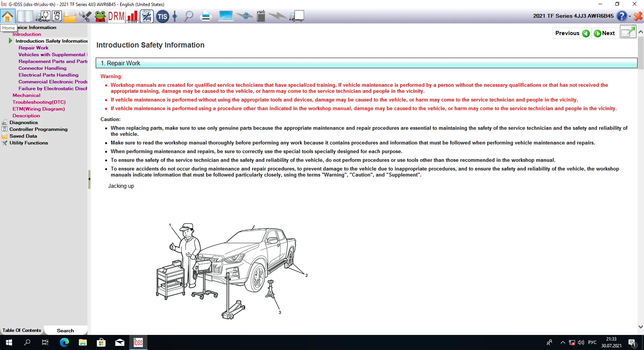Open the CPS controller programming toolbar icon
The image size is (644, 350).
[x=57, y=16]
